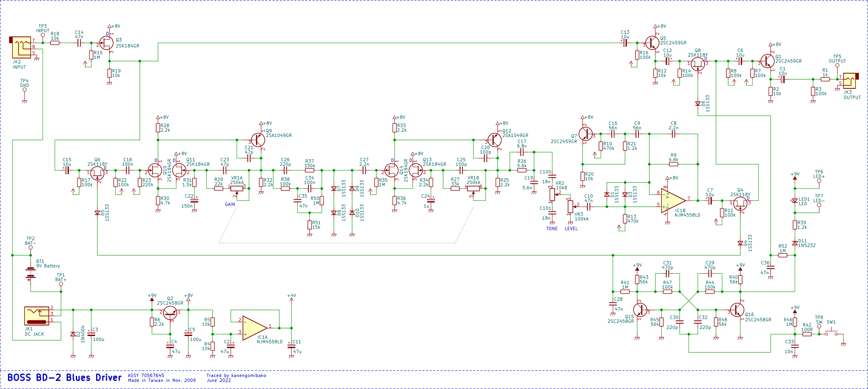Select the TP6 LED+ test point circle

coord(819,181)
